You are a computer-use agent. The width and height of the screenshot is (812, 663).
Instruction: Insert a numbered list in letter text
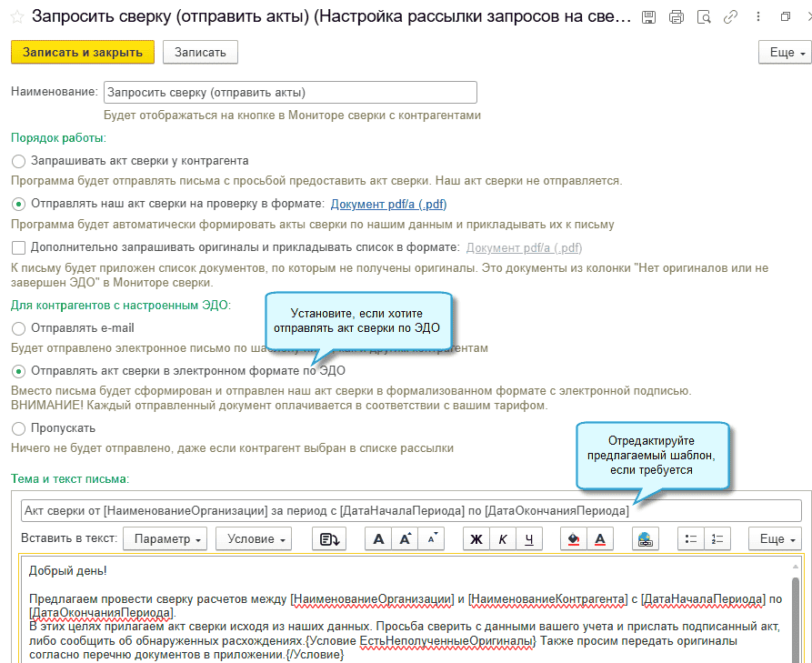718,539
